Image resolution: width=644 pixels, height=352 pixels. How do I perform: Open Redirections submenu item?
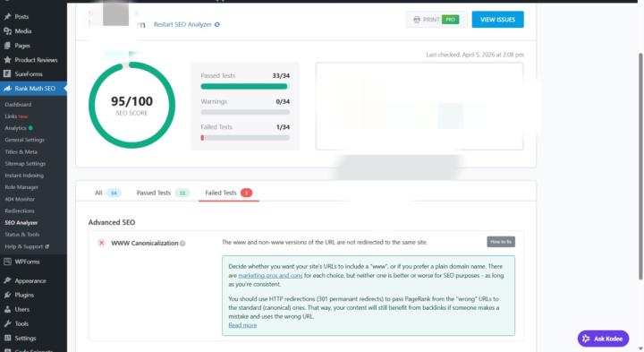click(20, 211)
